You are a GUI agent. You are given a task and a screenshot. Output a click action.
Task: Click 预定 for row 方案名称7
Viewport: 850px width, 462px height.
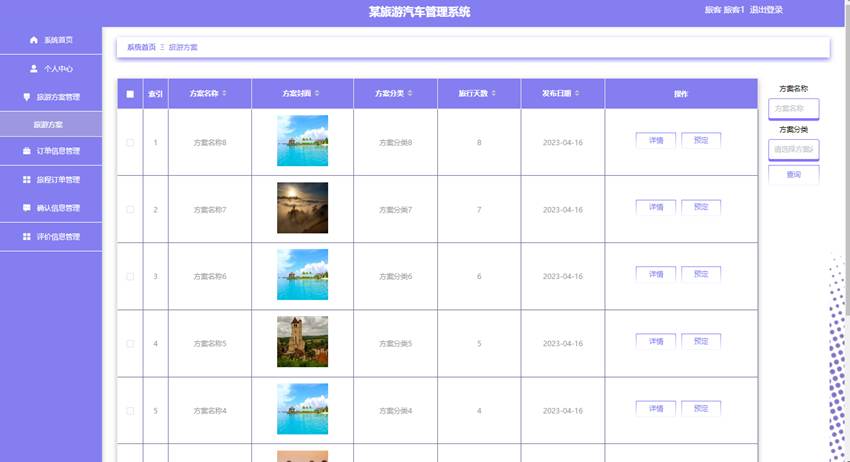pyautogui.click(x=701, y=207)
